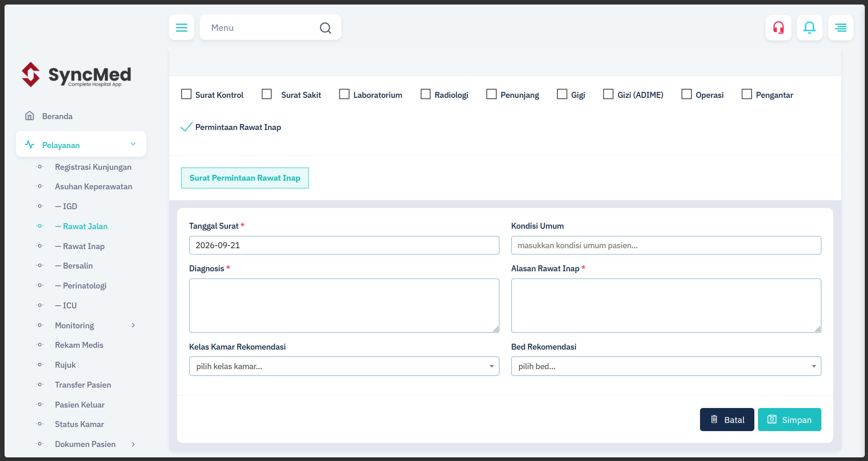Open the notifications bell
Viewport: 868px width, 461px height.
(x=810, y=28)
